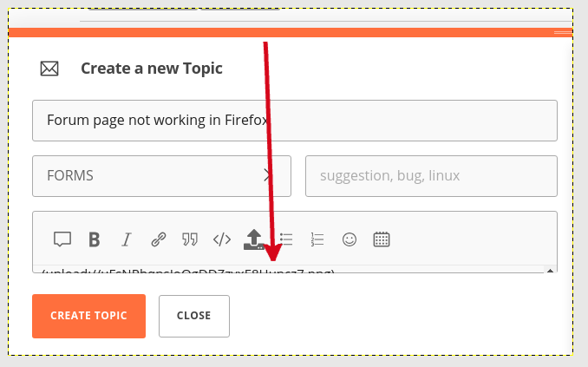This screenshot has height=367, width=588.
Task: Click the speech bubble quote-post icon
Action: tap(62, 239)
